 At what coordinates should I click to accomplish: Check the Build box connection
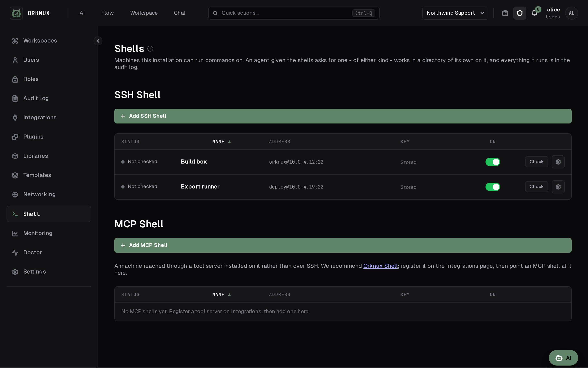(x=537, y=162)
